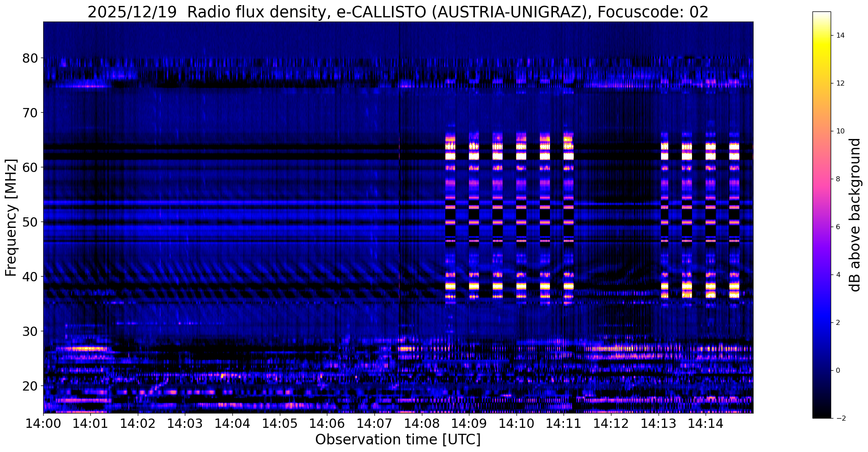Click the 14:09 time tick label
This screenshot has width=868, height=452.
(469, 423)
